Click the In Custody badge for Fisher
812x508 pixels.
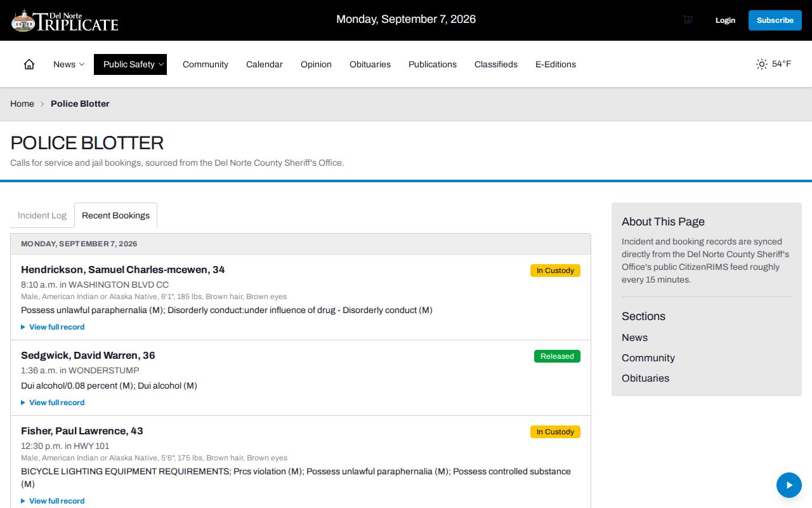pos(555,432)
